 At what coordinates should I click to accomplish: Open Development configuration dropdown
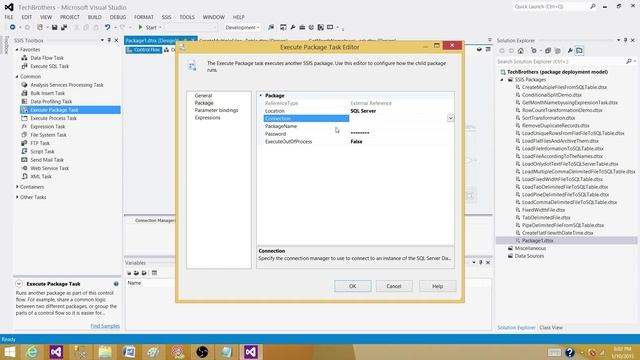242,27
